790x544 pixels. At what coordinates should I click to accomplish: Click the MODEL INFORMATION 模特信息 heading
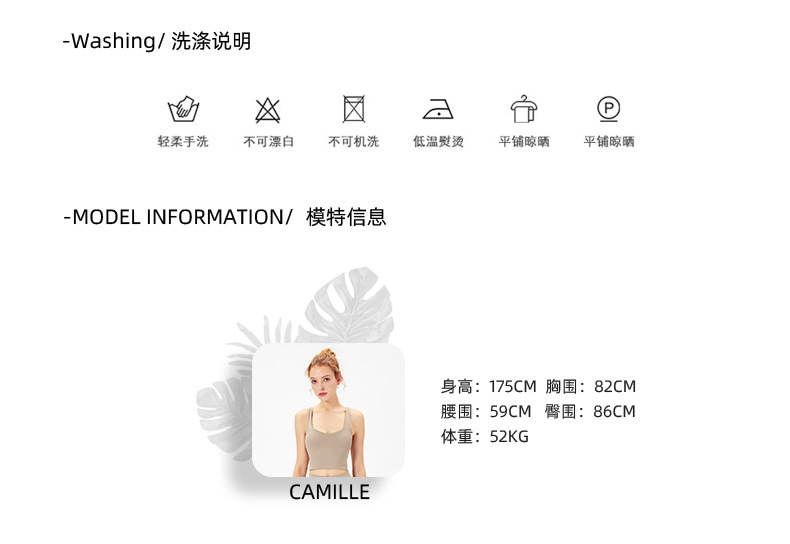[225, 217]
